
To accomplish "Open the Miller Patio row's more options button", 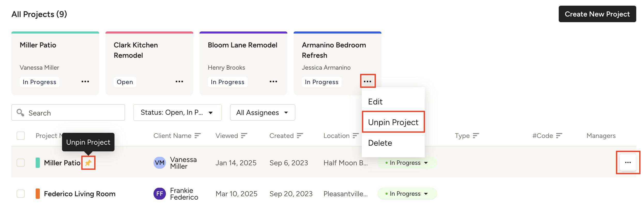I will click(x=628, y=162).
